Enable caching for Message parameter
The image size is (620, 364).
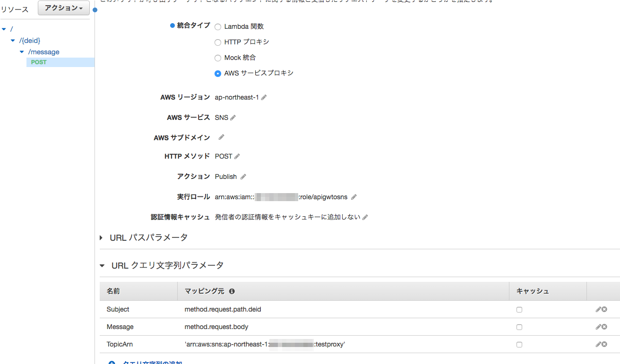pos(519,327)
